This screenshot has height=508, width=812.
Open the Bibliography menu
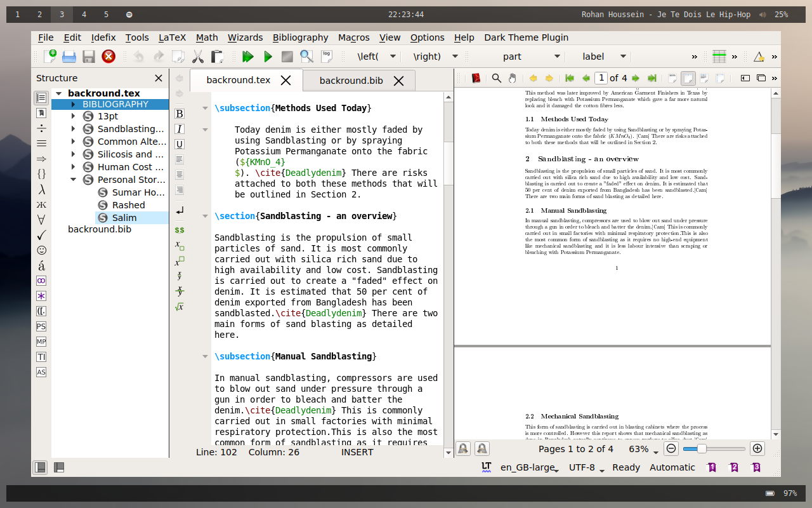pyautogui.click(x=301, y=37)
